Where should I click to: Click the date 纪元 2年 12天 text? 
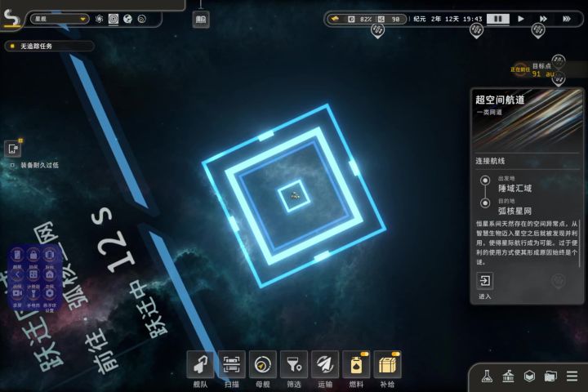(x=436, y=19)
